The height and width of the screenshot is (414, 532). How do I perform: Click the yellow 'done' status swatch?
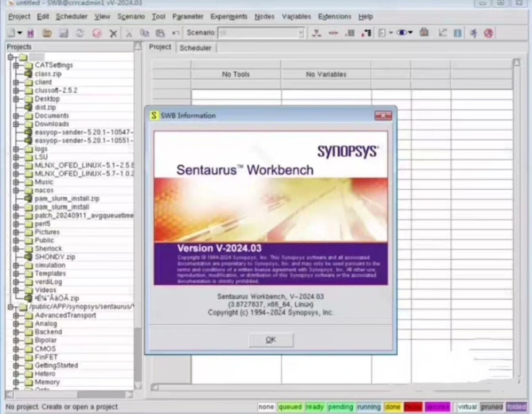pyautogui.click(x=393, y=407)
